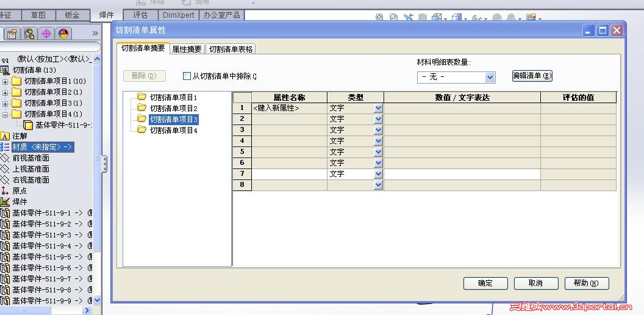Click feature tree horizontal scroll right arrow

tap(87, 311)
